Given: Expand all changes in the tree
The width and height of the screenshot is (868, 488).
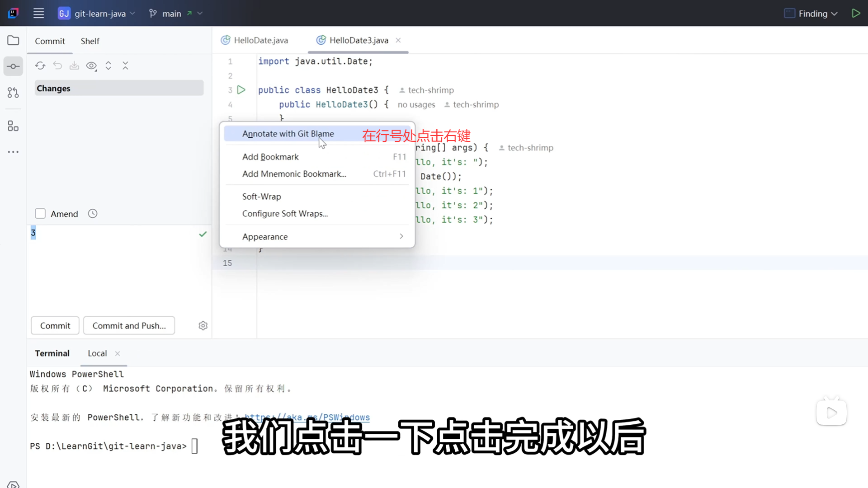Looking at the screenshot, I should pyautogui.click(x=108, y=66).
